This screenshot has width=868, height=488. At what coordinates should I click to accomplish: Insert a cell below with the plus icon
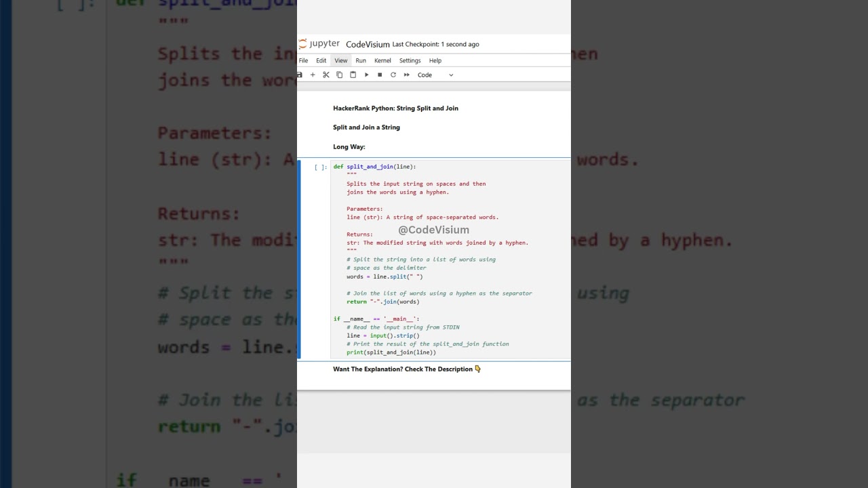pos(313,75)
